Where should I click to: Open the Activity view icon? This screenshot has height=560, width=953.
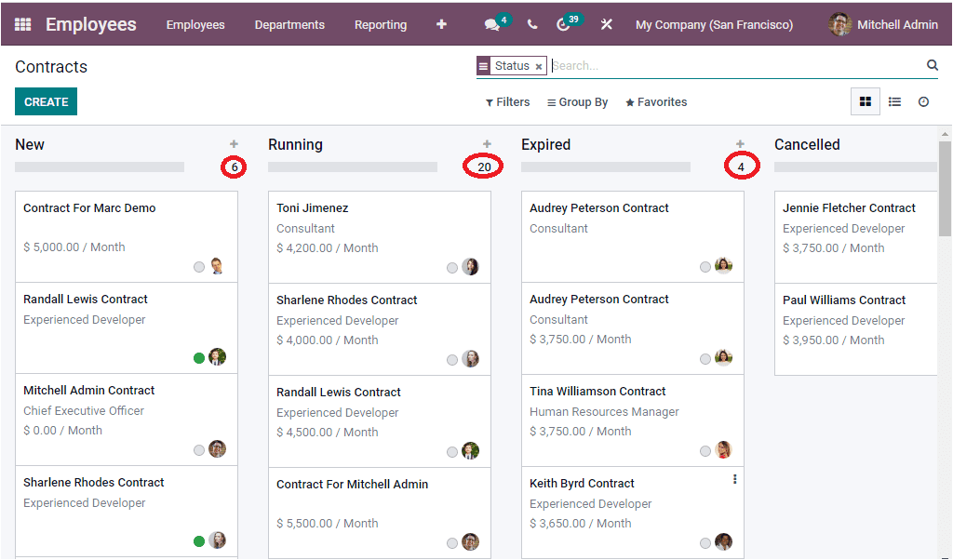click(x=923, y=101)
